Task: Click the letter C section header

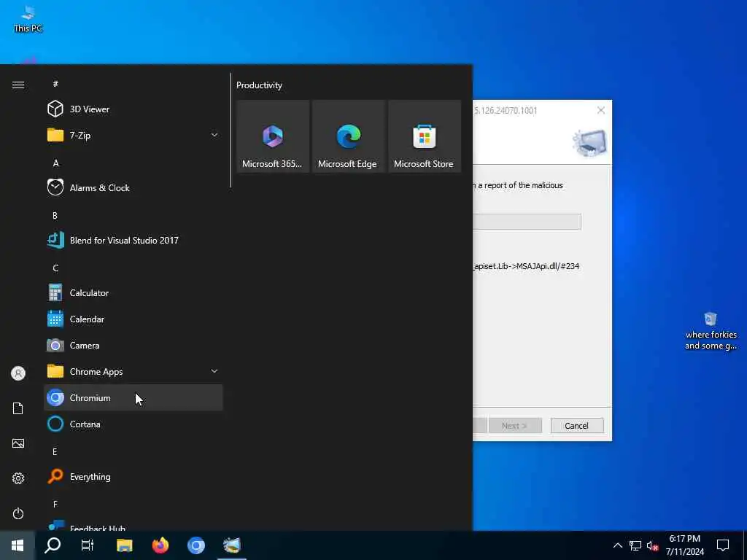Action: (55, 268)
